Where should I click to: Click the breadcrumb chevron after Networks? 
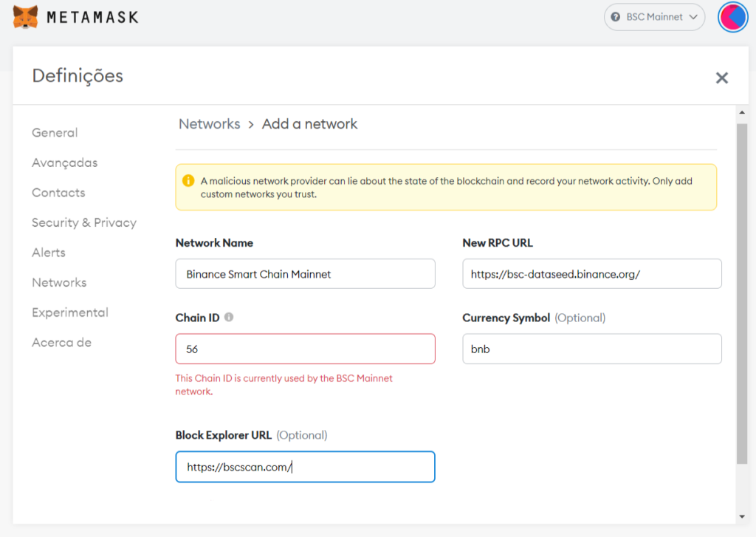251,125
